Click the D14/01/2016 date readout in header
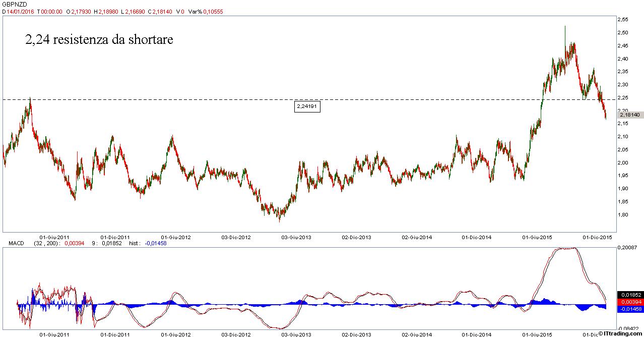The height and width of the screenshot is (337, 644). [18, 11]
